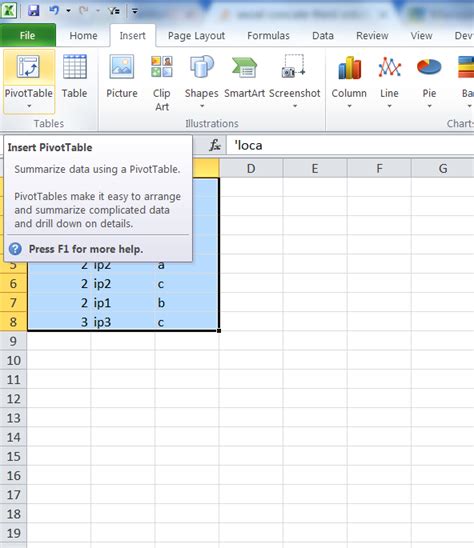Screen dimensions: 474x548
Task: Select the Insert tab
Action: [x=132, y=35]
